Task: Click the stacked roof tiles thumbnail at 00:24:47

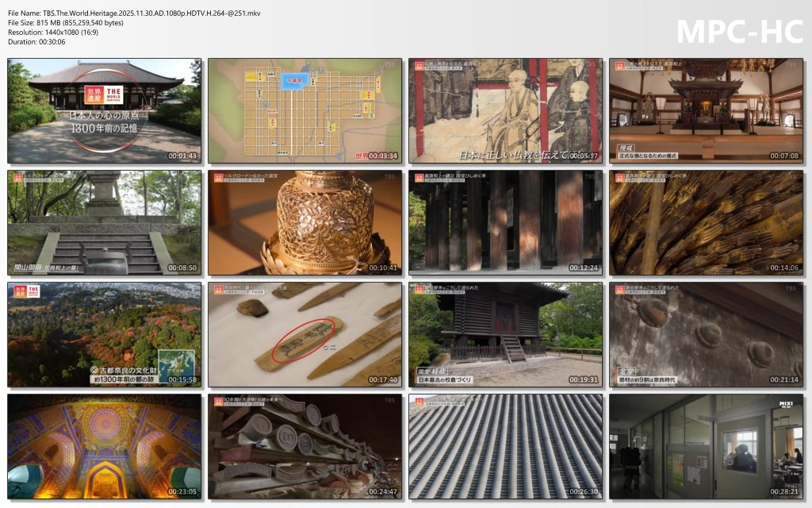Action: (x=304, y=447)
